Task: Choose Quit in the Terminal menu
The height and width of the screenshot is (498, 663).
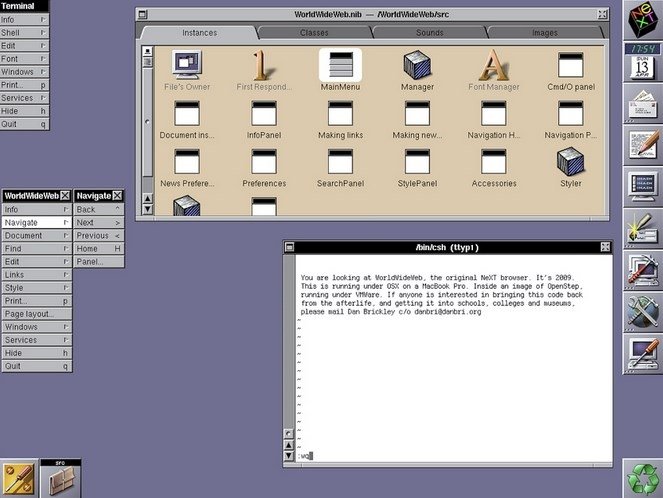Action: (x=25, y=124)
